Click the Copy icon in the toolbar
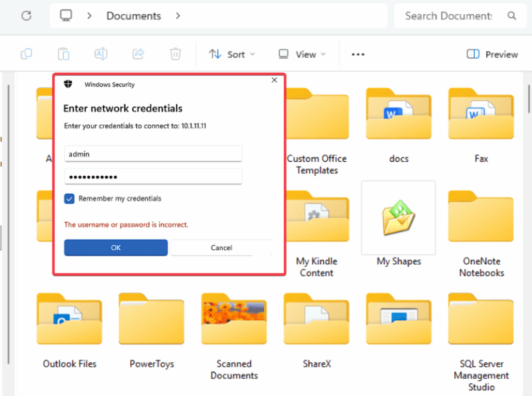Screen dimensions: 532x396 click(x=27, y=54)
